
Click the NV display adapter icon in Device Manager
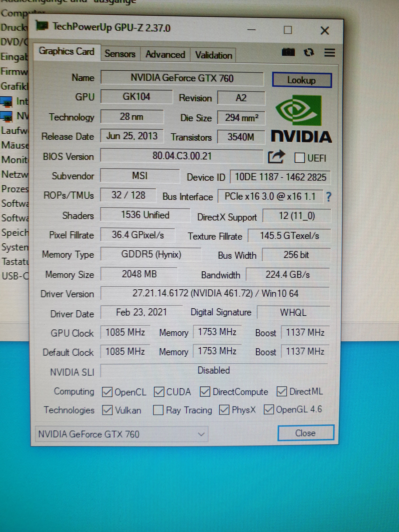pyautogui.click(x=6, y=116)
